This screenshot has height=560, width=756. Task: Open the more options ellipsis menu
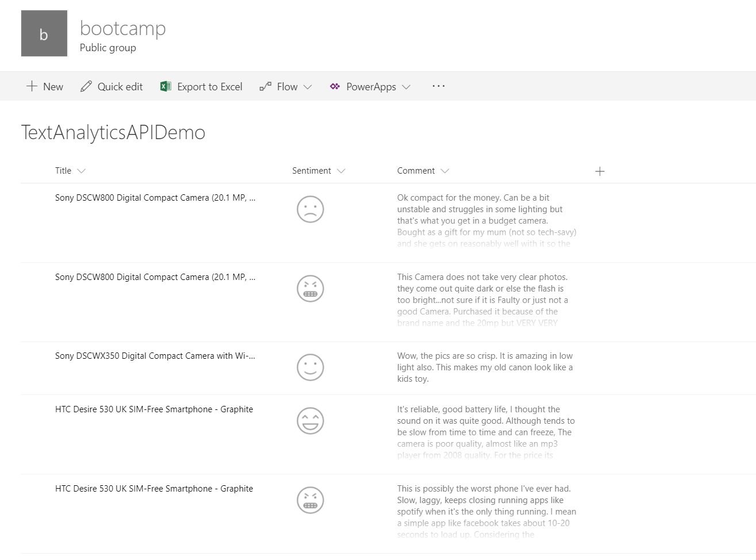click(x=439, y=86)
